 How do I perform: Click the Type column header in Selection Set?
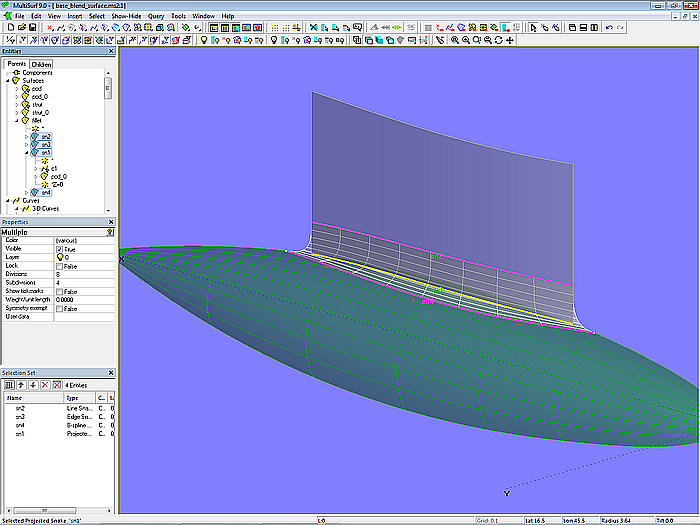(72, 397)
